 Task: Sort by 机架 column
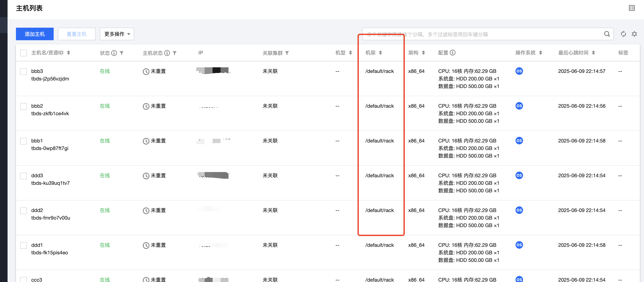(x=380, y=53)
